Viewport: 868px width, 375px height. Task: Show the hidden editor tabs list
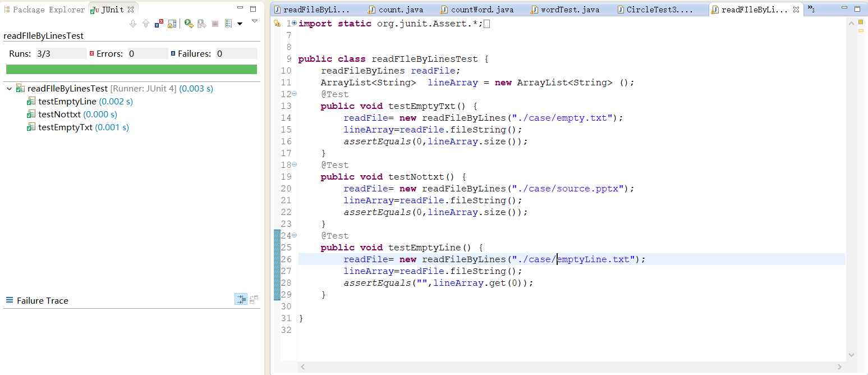pos(811,10)
